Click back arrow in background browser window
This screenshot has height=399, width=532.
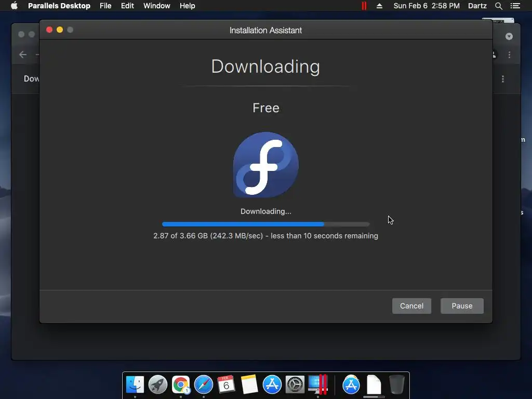pyautogui.click(x=23, y=55)
